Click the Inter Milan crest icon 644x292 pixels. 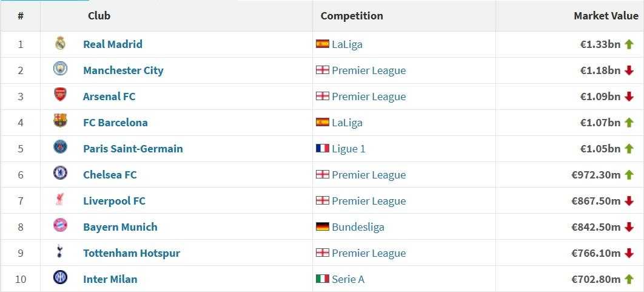click(61, 277)
